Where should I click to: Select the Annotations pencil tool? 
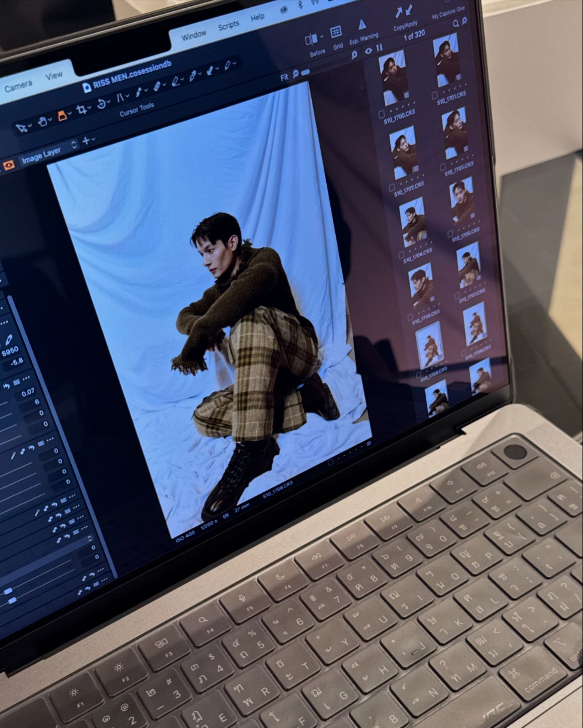coord(228,65)
